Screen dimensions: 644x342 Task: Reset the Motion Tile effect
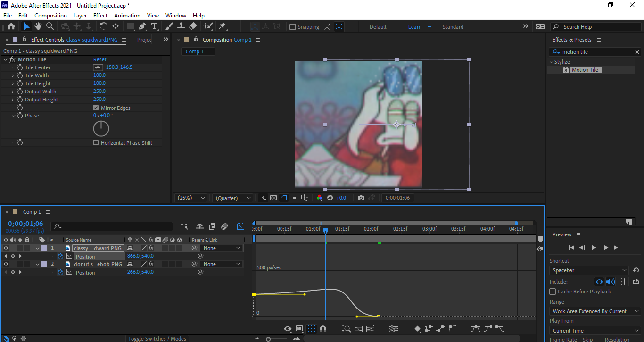point(100,59)
